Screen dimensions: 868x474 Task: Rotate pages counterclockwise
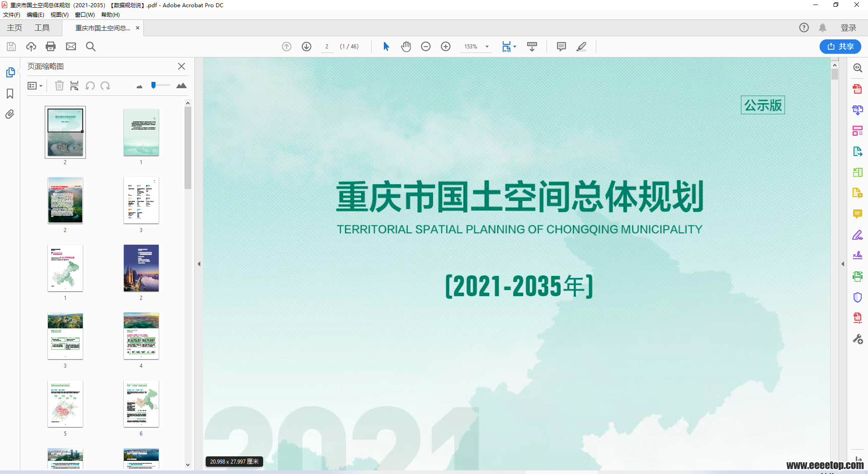(90, 85)
